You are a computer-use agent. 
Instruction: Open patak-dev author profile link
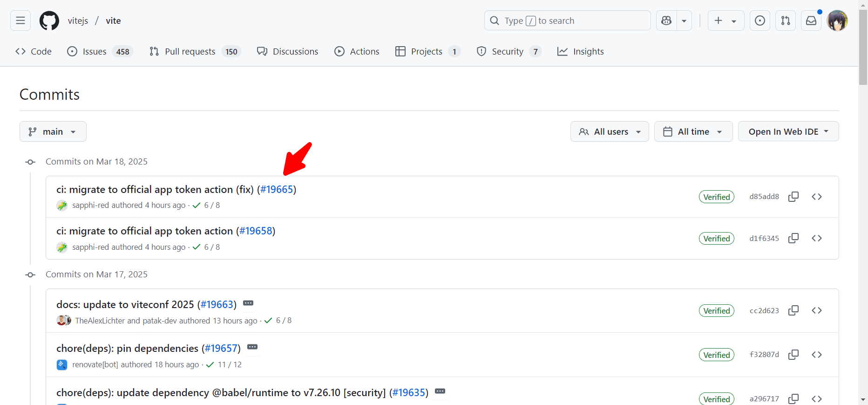[x=160, y=321]
